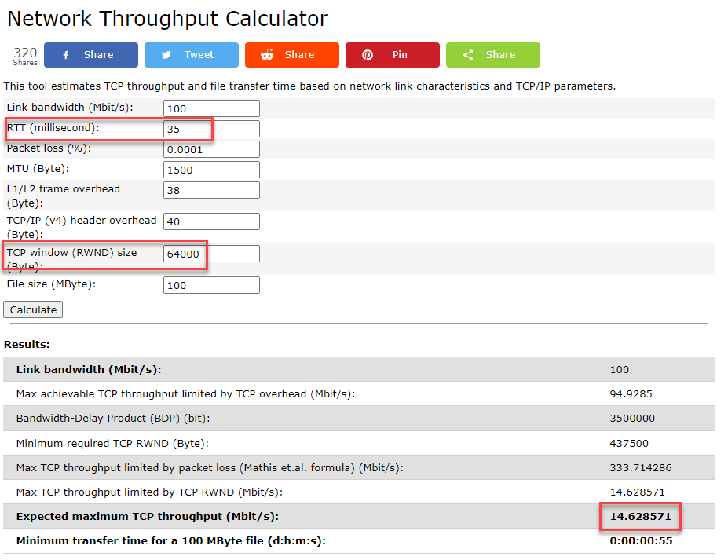Click the Network Throughput Calculator heading
The width and height of the screenshot is (728, 560).
(167, 19)
